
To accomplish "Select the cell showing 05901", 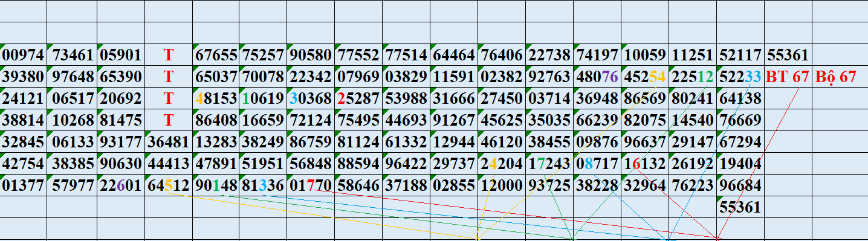I will [121, 56].
